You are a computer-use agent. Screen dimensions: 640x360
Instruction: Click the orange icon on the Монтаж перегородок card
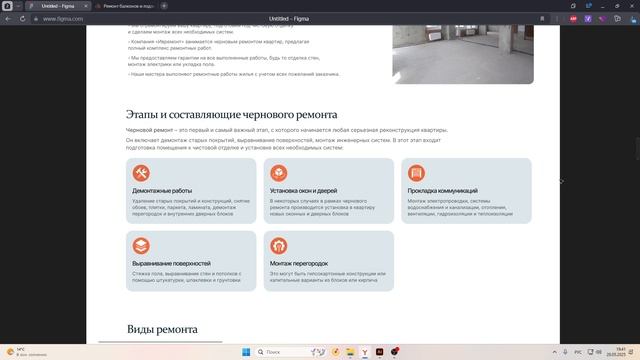[279, 246]
